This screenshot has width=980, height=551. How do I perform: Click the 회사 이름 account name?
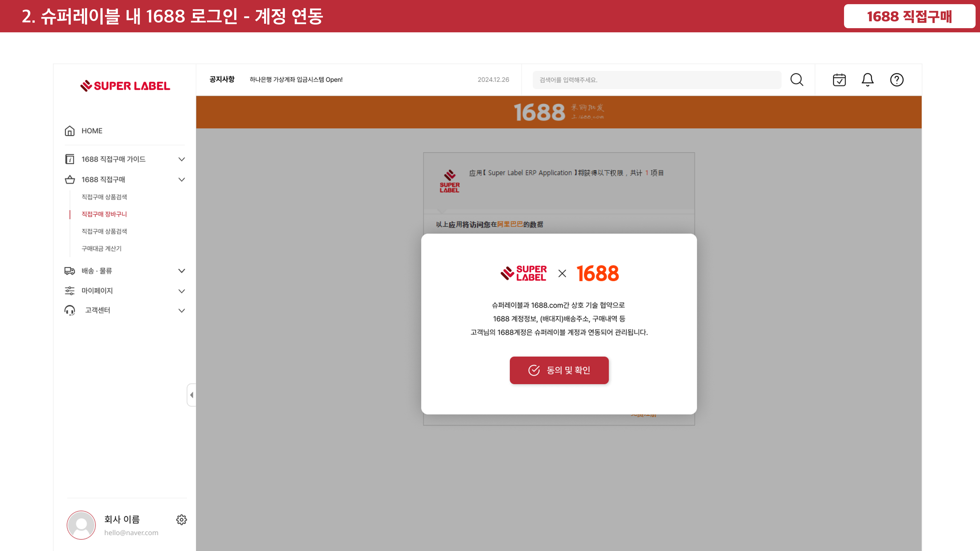click(122, 519)
